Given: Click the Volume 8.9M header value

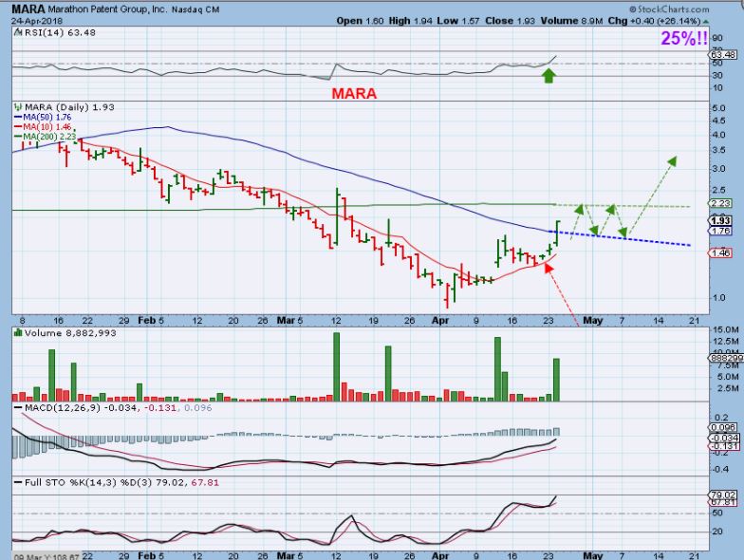Looking at the screenshot, I should 571,21.
